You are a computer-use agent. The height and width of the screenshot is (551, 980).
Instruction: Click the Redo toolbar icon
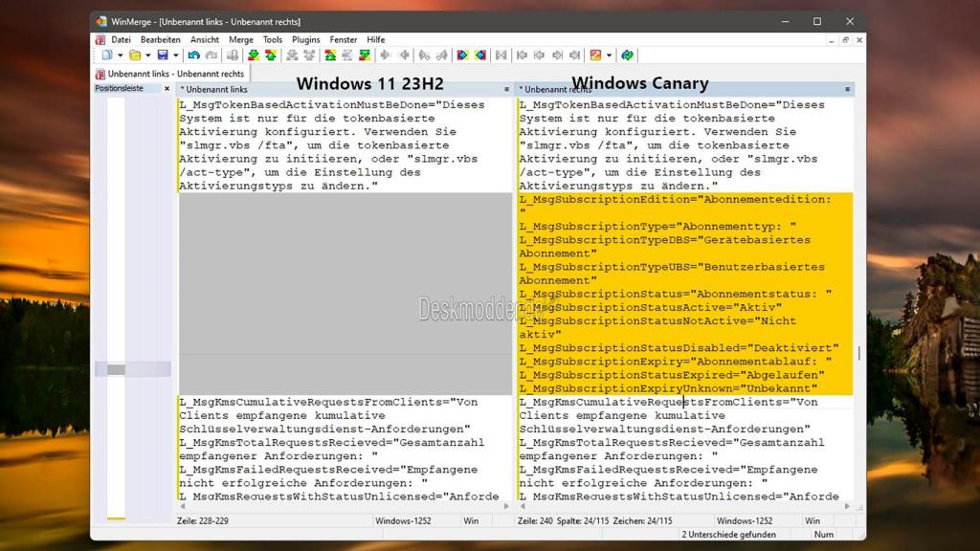click(x=212, y=55)
